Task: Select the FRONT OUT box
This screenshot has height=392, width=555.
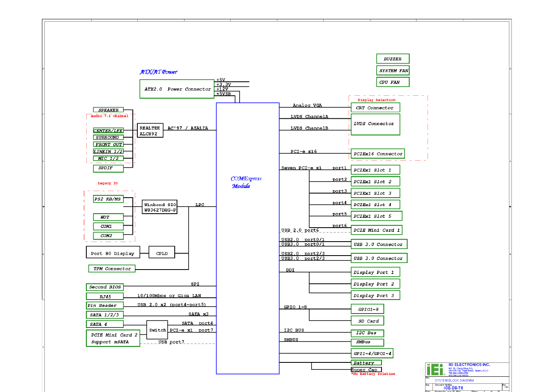Action: pyautogui.click(x=108, y=144)
